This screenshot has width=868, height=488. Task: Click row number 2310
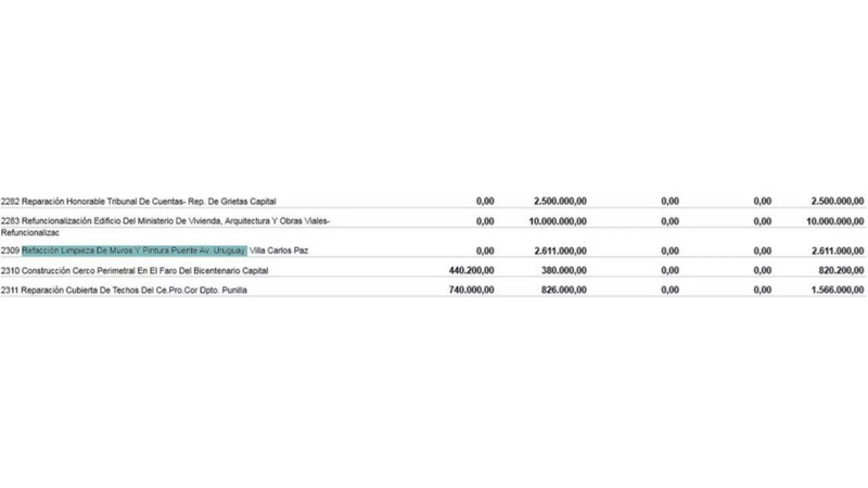10,271
